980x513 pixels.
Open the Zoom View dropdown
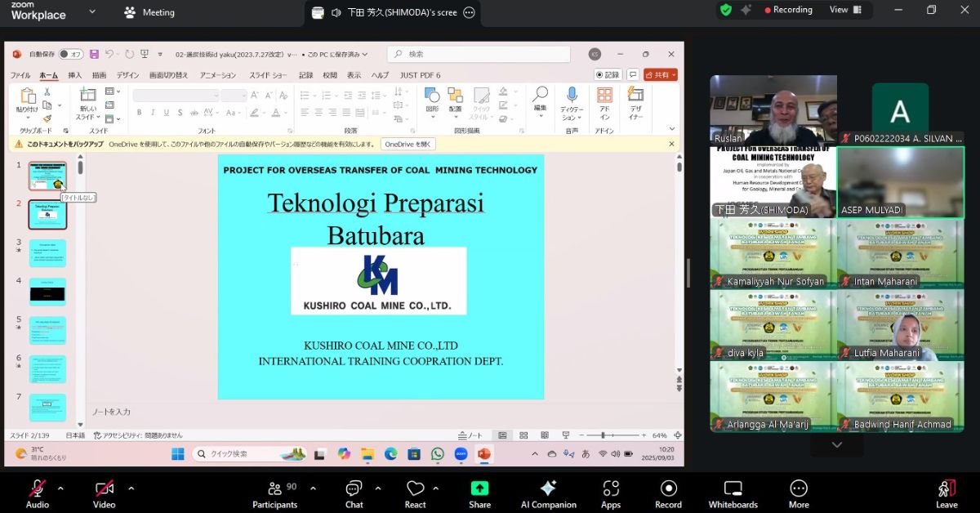pos(845,10)
